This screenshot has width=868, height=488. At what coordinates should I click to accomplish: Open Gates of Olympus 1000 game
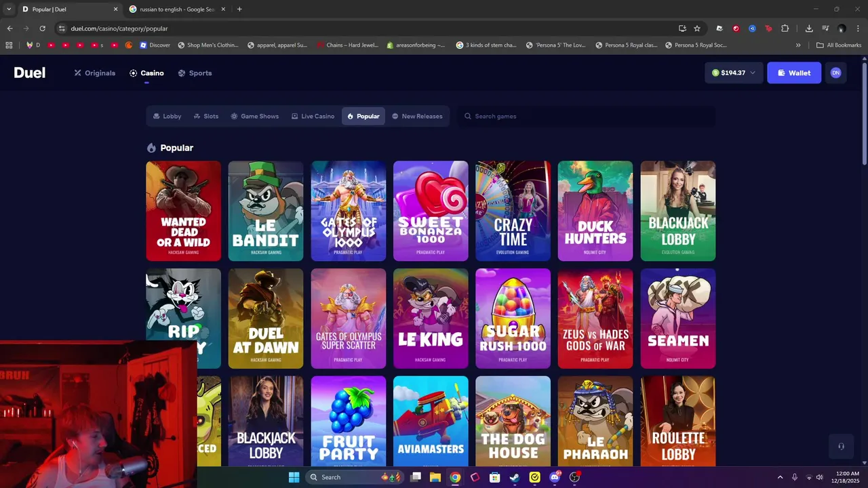349,211
